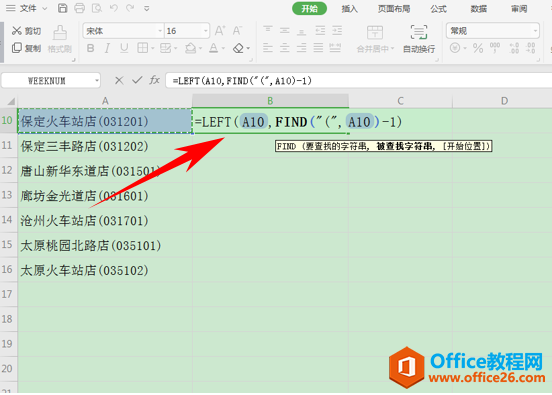The width and height of the screenshot is (552, 395).
Task: Click the Print icon
Action: tap(80, 8)
